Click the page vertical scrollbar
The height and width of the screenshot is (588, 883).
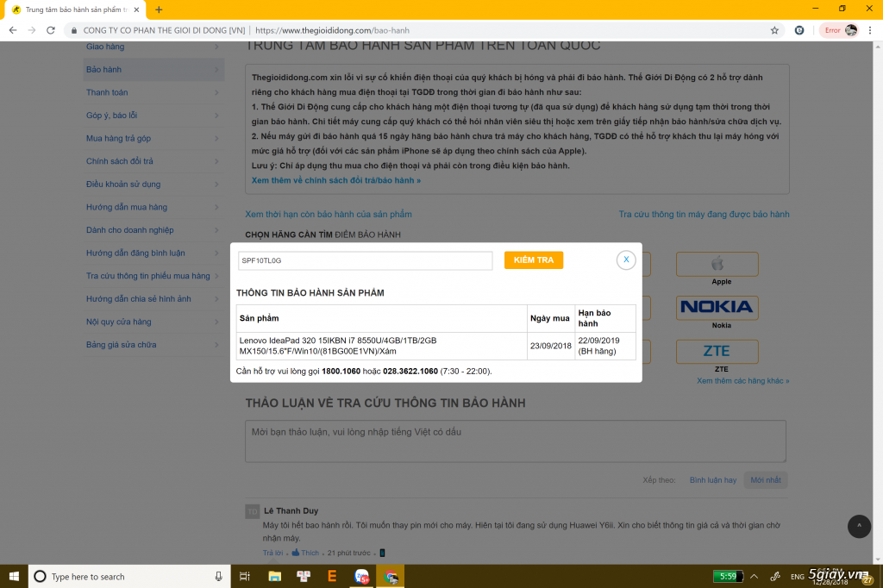tap(878, 303)
